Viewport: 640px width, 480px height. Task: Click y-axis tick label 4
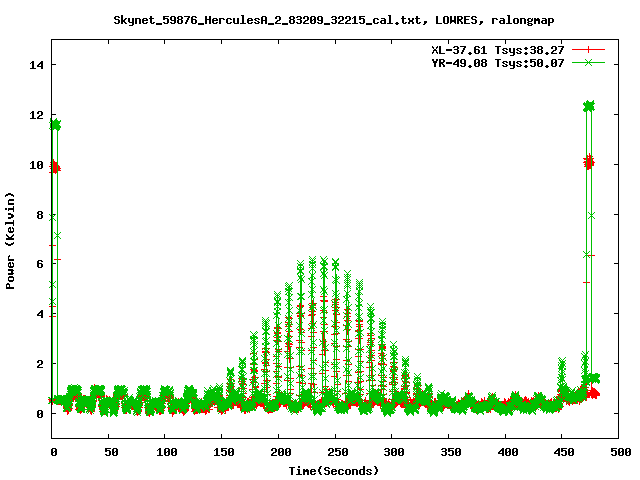40,314
